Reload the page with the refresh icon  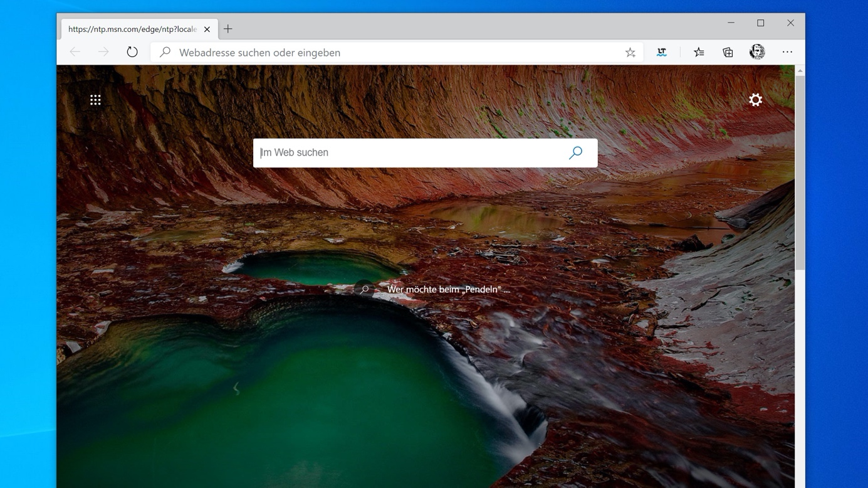point(132,52)
